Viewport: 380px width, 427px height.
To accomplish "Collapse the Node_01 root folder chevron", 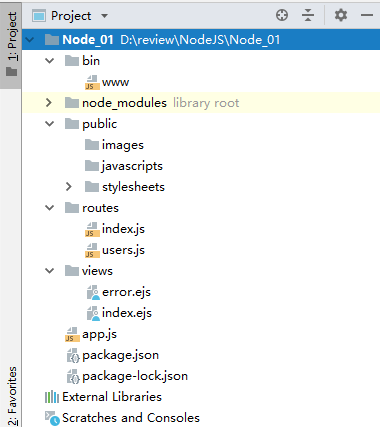I will (x=30, y=40).
